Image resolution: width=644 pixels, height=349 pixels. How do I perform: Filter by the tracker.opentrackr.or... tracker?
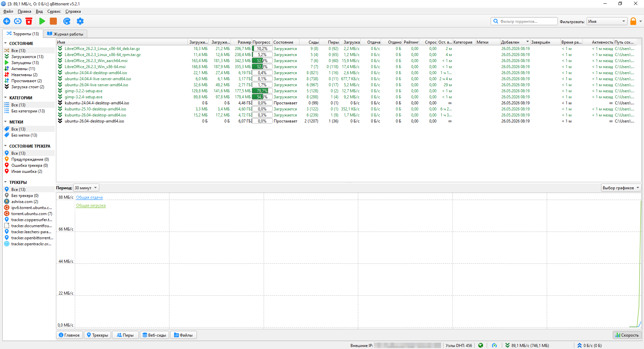(29, 244)
